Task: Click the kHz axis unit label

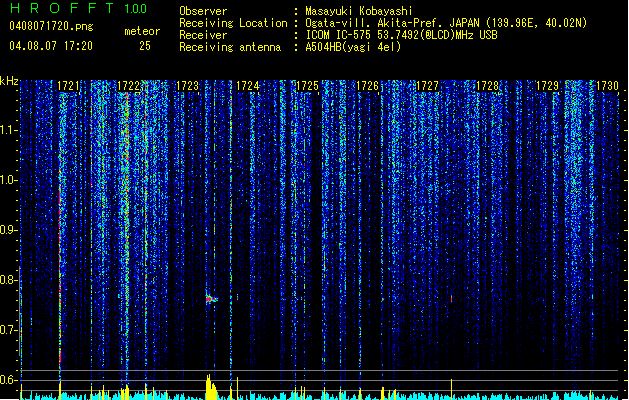Action: point(9,81)
